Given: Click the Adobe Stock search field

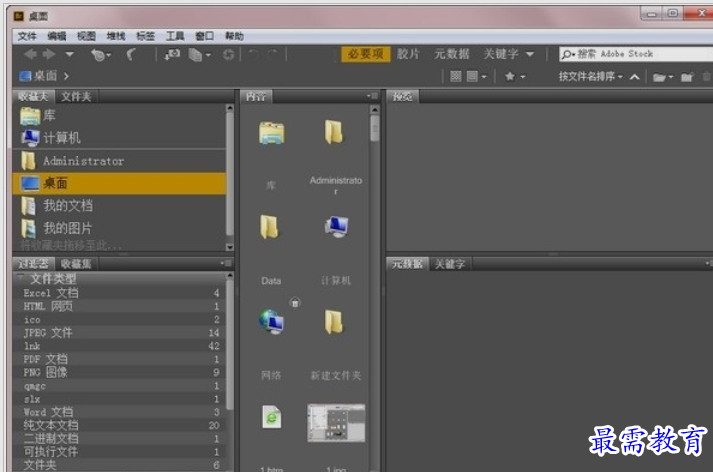Looking at the screenshot, I should click(x=636, y=54).
